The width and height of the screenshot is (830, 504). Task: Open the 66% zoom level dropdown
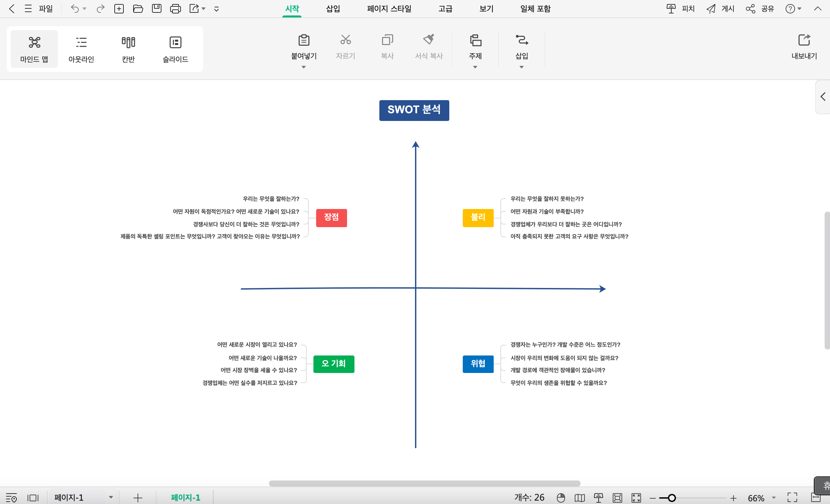click(774, 498)
